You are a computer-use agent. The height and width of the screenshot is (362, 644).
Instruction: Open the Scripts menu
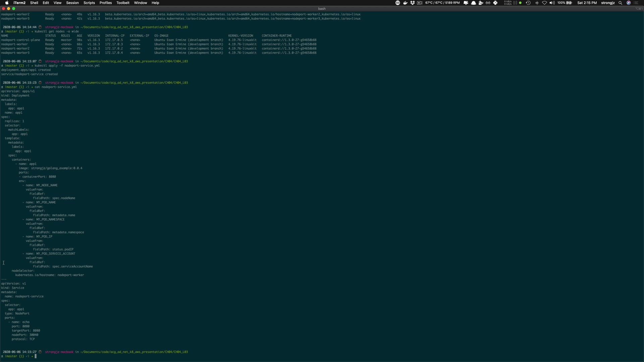click(x=89, y=3)
